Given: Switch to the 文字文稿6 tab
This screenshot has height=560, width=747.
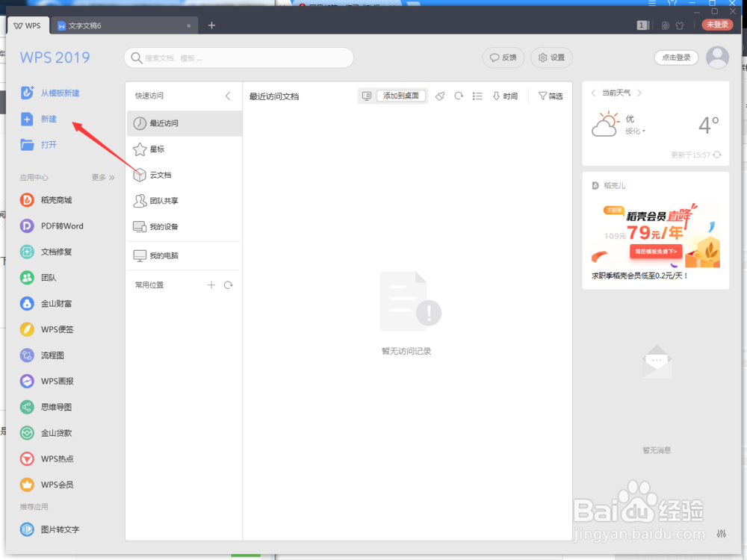Looking at the screenshot, I should [124, 25].
